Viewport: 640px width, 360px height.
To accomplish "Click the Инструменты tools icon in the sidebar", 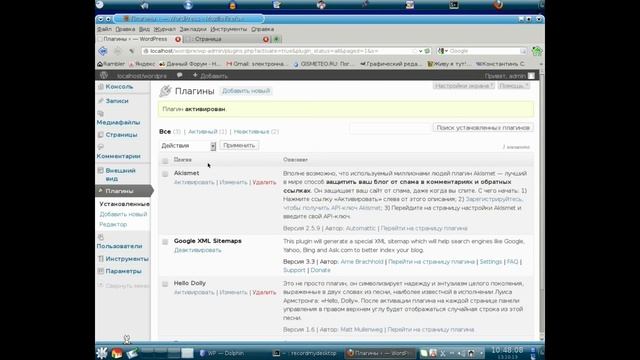I will pos(101,259).
